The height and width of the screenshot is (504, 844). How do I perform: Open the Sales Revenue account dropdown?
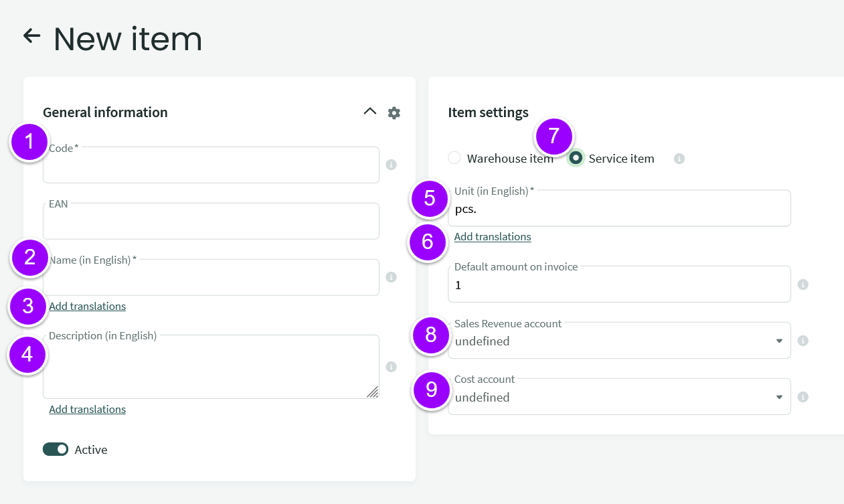pyautogui.click(x=618, y=341)
